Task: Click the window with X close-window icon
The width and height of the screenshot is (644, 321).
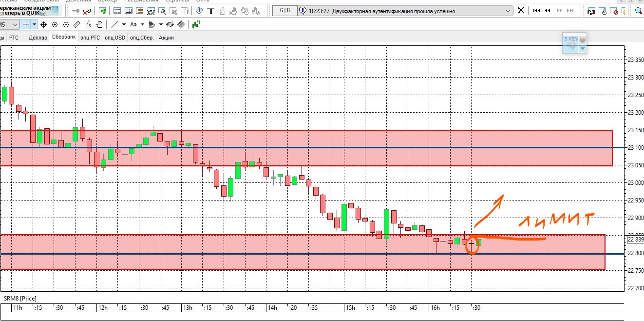Action: (x=174, y=11)
